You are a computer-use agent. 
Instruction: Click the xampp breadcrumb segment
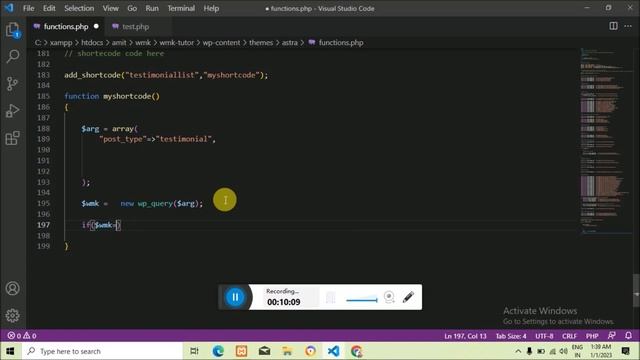pyautogui.click(x=61, y=42)
